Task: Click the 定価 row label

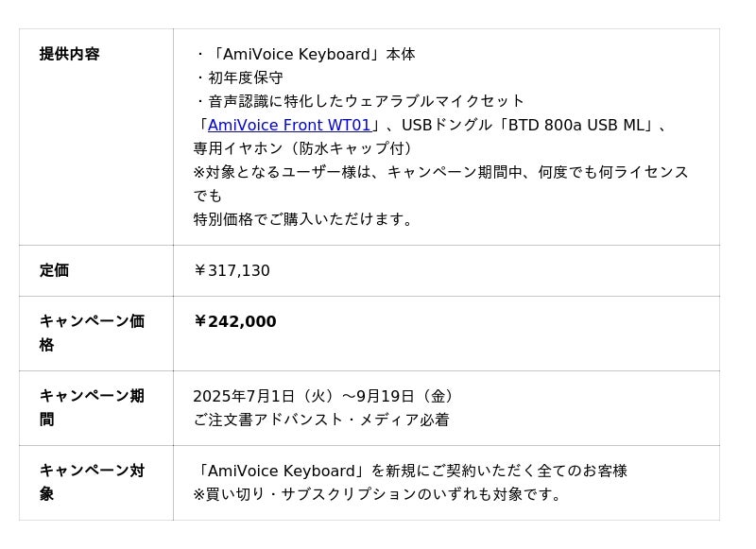Action: point(54,270)
